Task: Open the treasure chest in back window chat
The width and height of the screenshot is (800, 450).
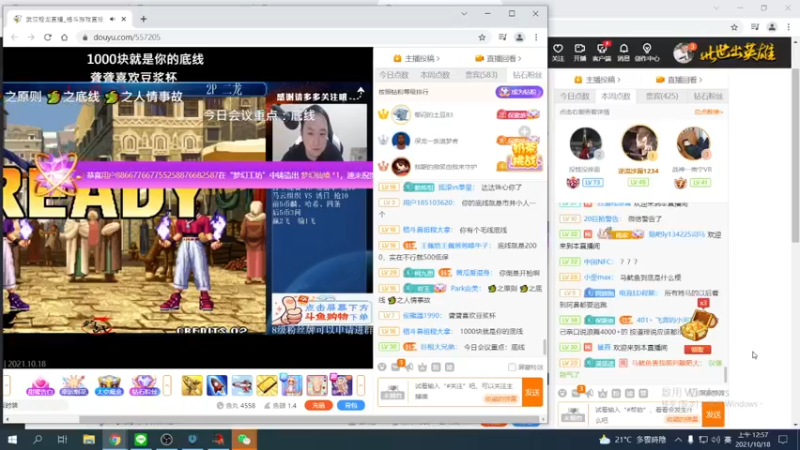Action: (699, 326)
